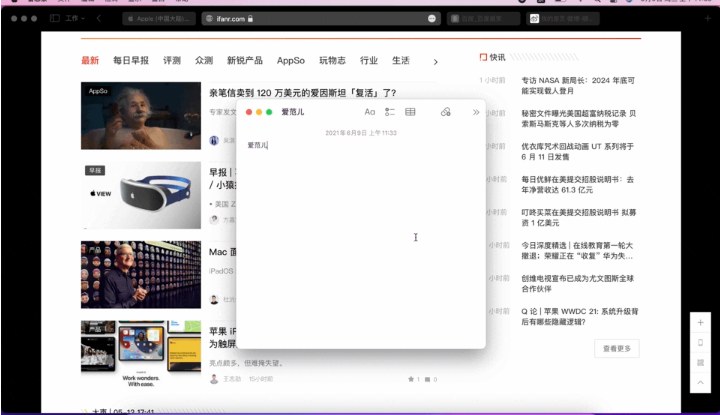Expand more categories with right chevron
This screenshot has height=415, width=720.
pos(435,62)
